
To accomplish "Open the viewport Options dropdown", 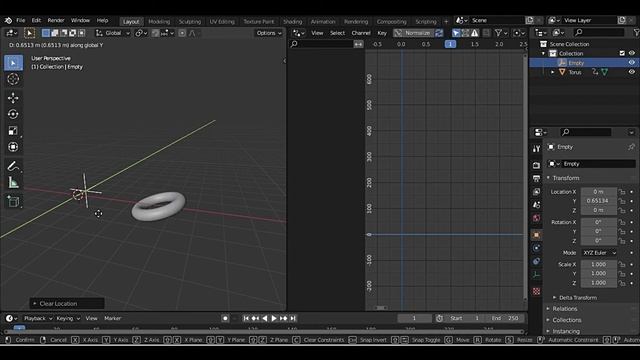I will click(269, 33).
